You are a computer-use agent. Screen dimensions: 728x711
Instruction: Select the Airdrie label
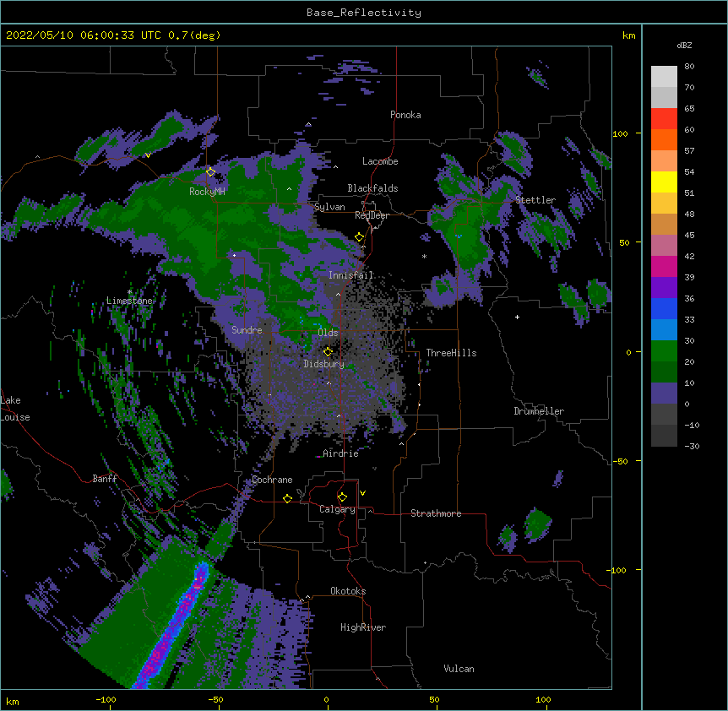(340, 453)
